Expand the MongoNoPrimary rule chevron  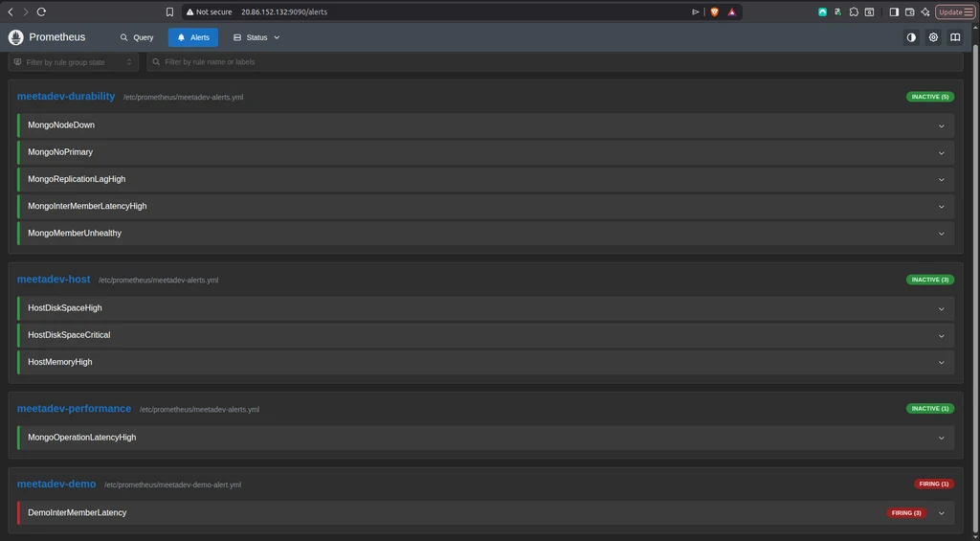[942, 152]
